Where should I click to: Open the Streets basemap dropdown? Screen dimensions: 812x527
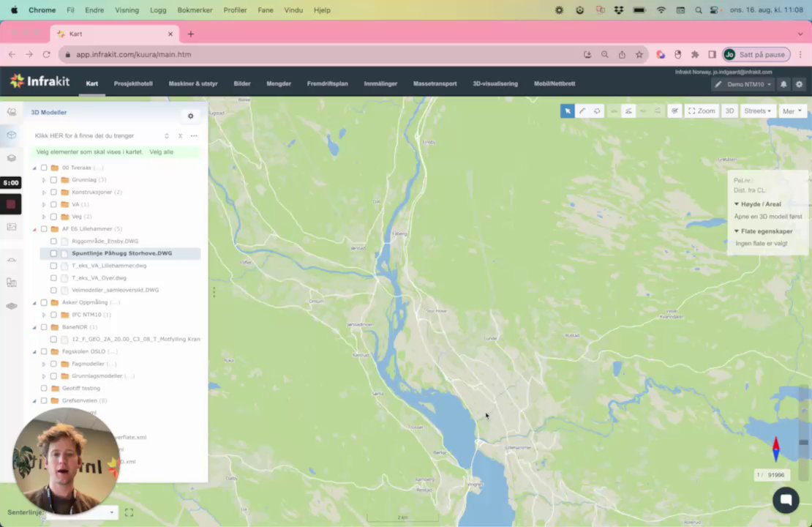[x=757, y=111]
